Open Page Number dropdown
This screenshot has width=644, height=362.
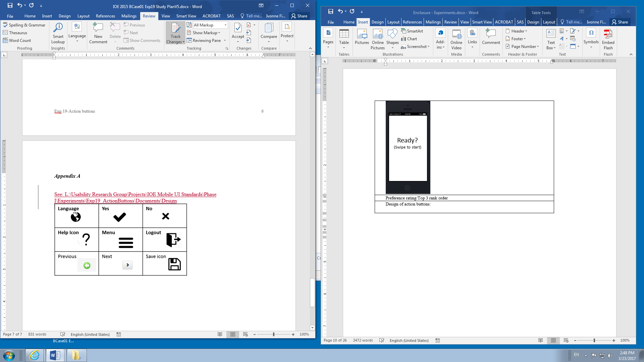(x=523, y=47)
